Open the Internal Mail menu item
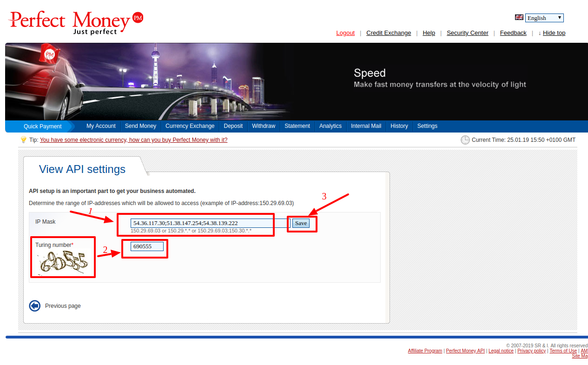The width and height of the screenshot is (588, 365). coord(366,126)
